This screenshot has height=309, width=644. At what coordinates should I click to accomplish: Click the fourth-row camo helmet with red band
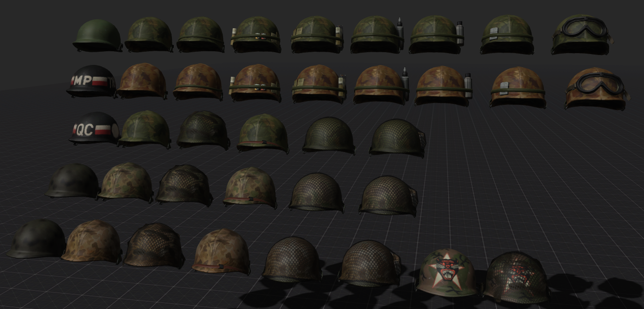pos(250,187)
